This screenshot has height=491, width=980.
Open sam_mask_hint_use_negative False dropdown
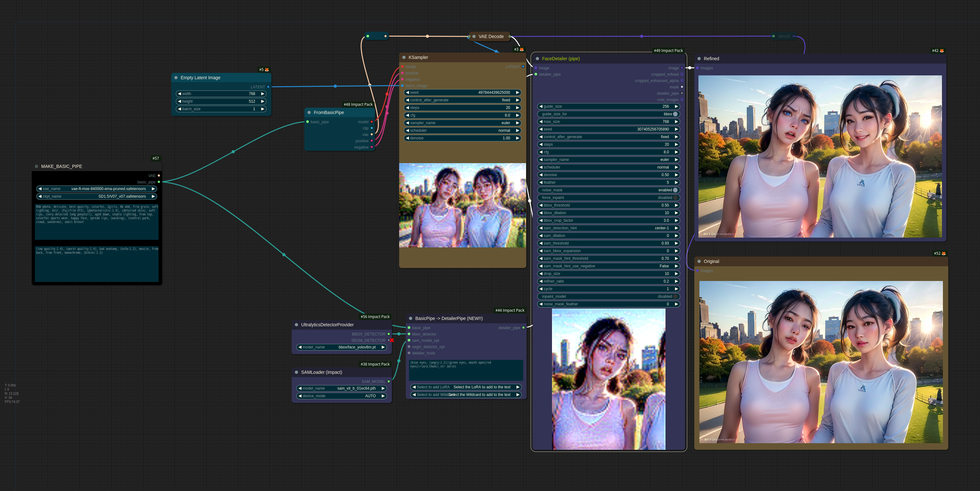pos(608,266)
